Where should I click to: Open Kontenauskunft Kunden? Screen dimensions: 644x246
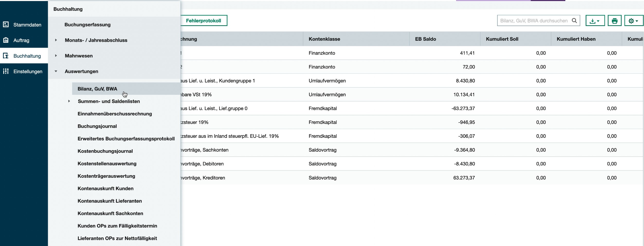tap(105, 189)
